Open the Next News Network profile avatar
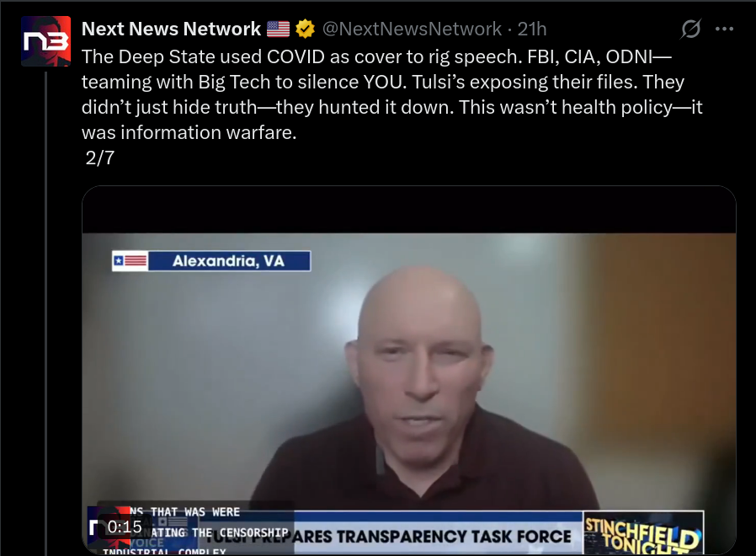The image size is (756, 556). click(45, 41)
